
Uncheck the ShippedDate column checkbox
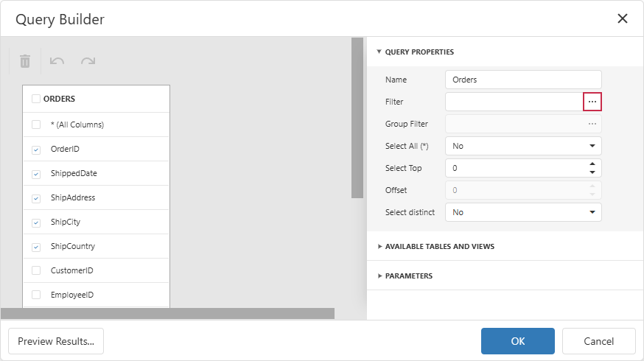click(x=36, y=174)
